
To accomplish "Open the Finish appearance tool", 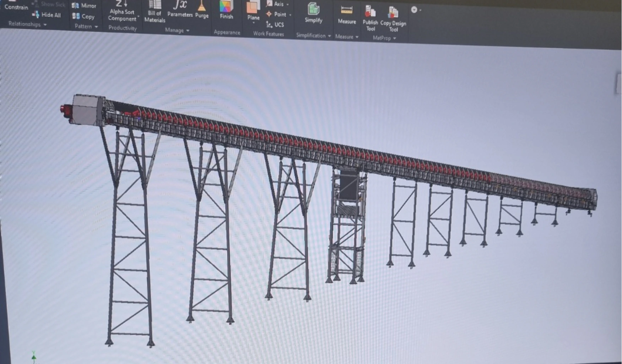I will (226, 10).
